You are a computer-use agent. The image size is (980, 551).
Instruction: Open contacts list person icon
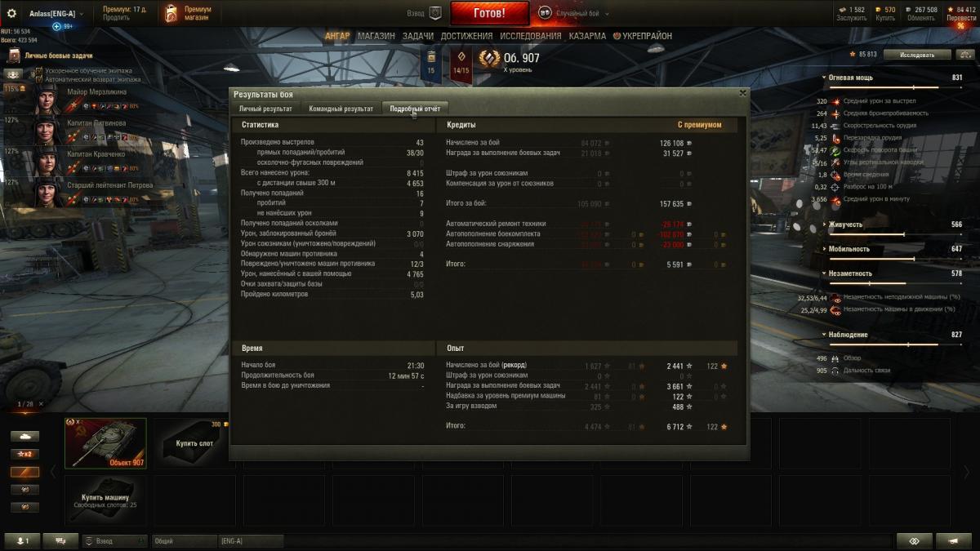coord(22,540)
